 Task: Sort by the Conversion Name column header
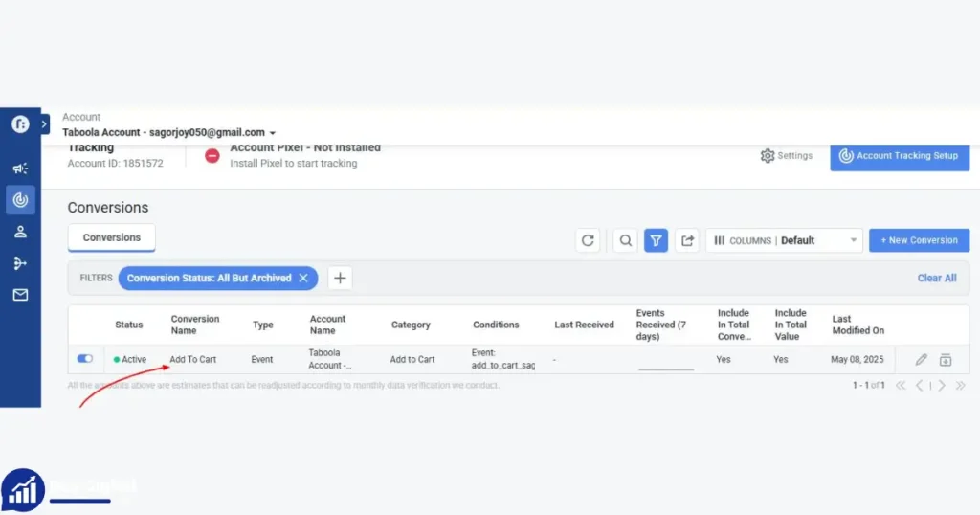(x=194, y=325)
